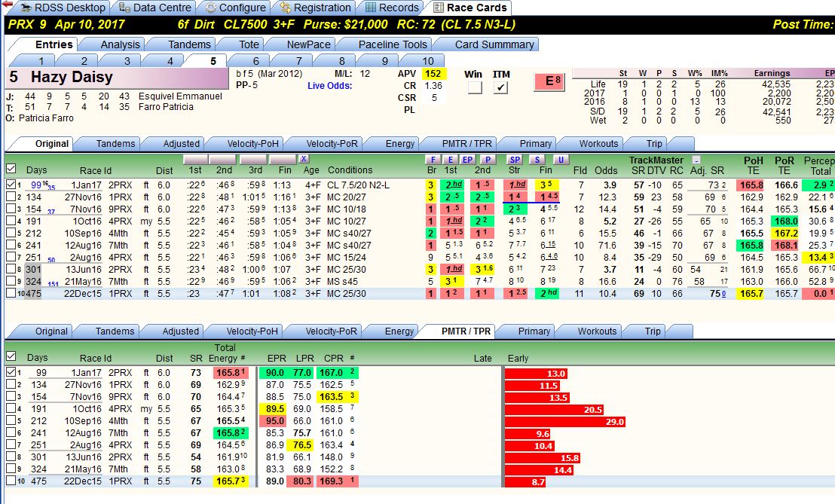Switch to the NewPace tab
Screen dimensions: 835x504
[x=308, y=44]
